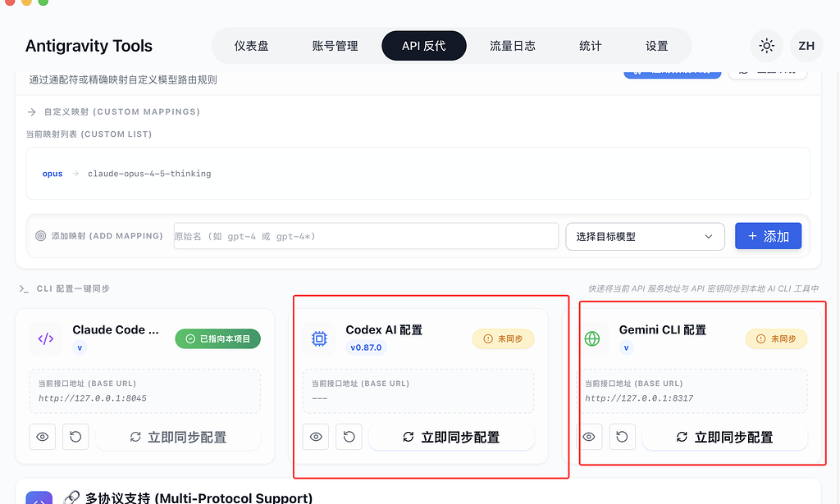The image size is (840, 504).
Task: Click the 添加映射 target icon
Action: click(40, 236)
